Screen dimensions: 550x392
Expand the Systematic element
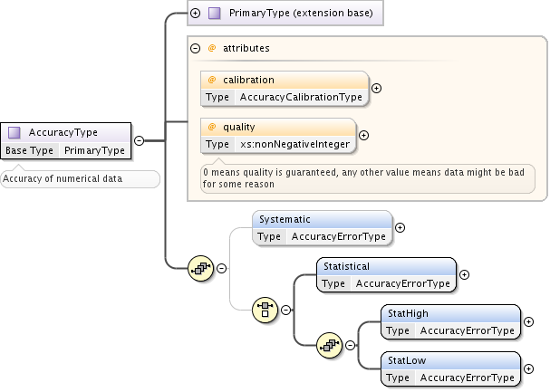(400, 228)
